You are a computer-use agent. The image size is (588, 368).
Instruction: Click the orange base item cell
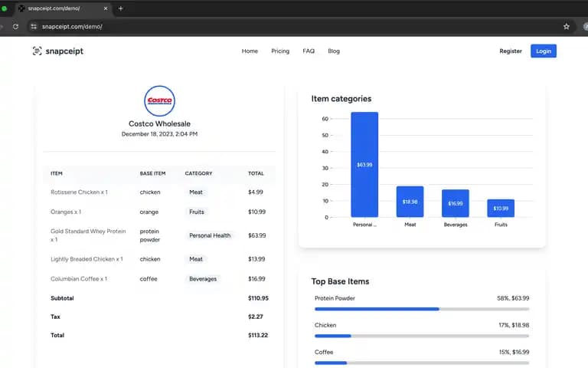(149, 212)
